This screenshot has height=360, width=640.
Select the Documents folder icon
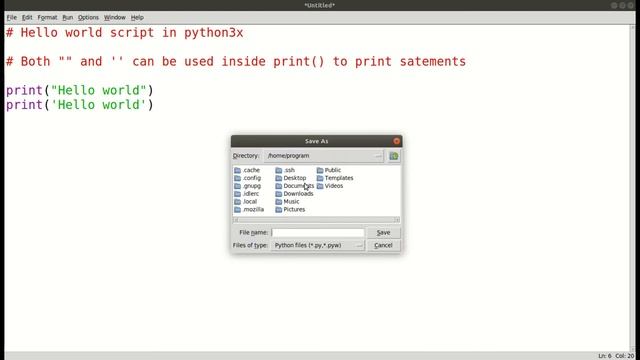point(279,186)
